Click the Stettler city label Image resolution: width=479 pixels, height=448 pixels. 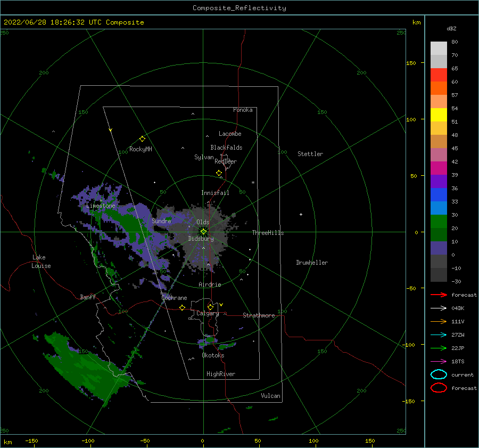pyautogui.click(x=310, y=154)
